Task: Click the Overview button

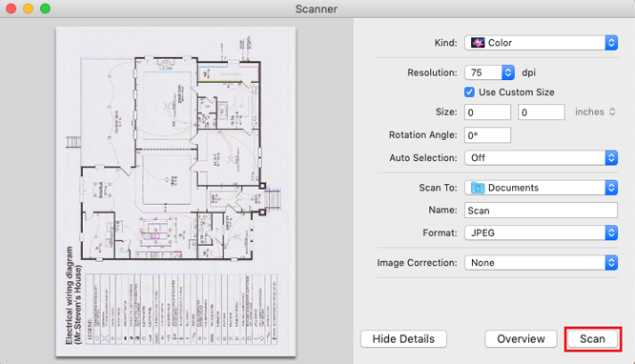Action: coord(521,339)
